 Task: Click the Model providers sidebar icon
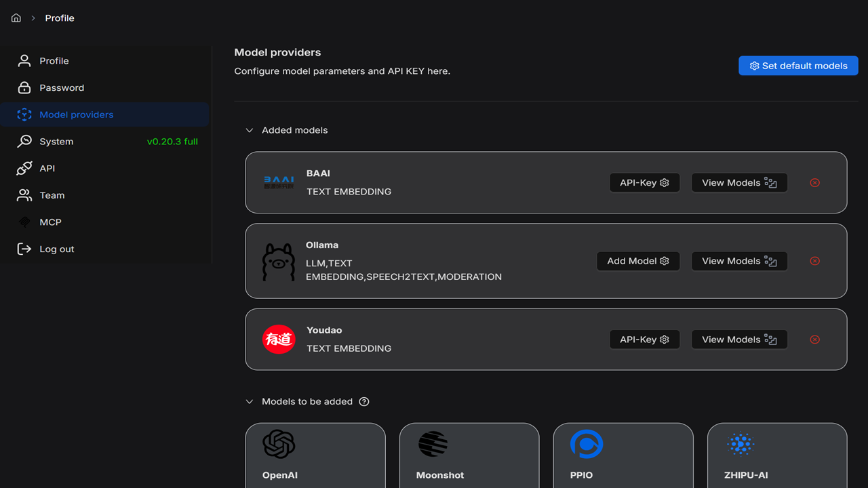(x=24, y=115)
